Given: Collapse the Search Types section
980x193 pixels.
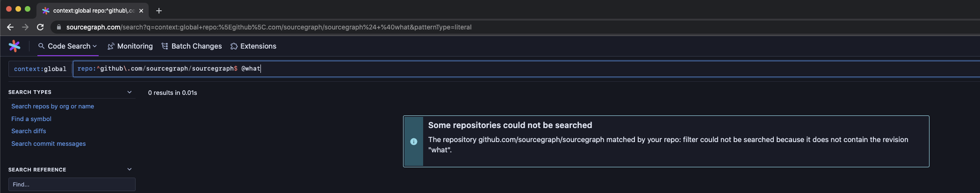Looking at the screenshot, I should click(x=130, y=92).
